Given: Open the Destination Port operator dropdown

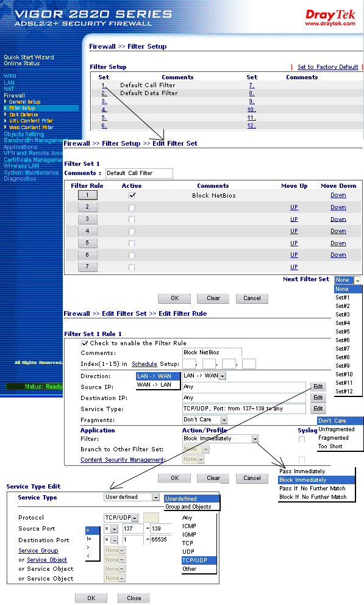Looking at the screenshot, I should [111, 540].
